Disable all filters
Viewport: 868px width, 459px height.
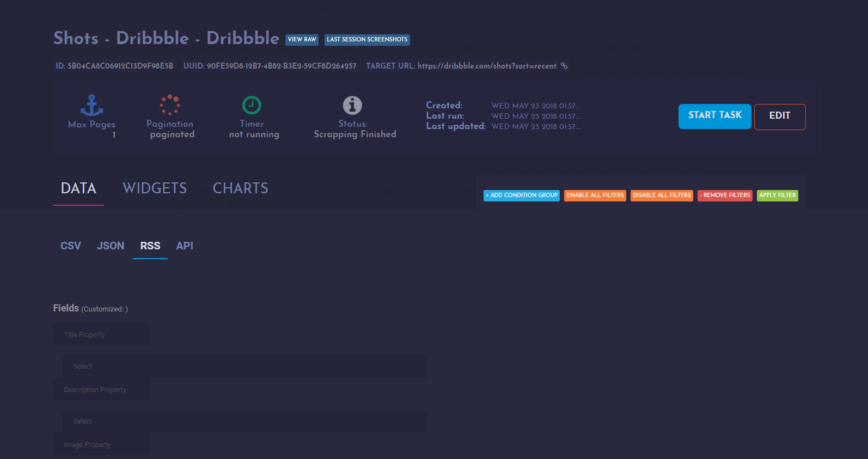[662, 195]
